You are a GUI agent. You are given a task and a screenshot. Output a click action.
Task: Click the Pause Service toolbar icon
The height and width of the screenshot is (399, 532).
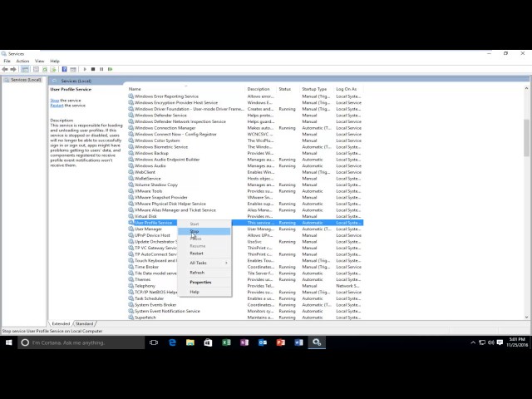[101, 69]
